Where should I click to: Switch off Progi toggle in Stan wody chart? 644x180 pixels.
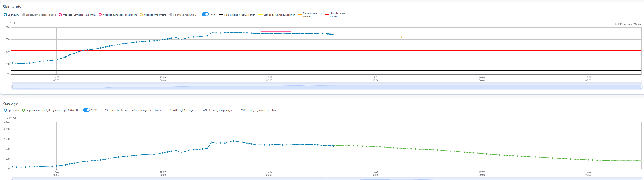click(x=205, y=14)
